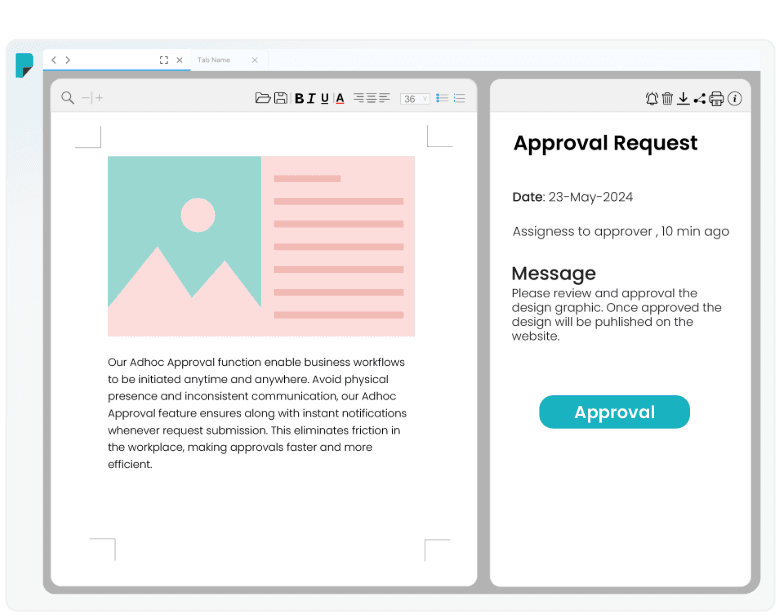
Task: Click the grey list button at toolbar end
Action: click(x=460, y=98)
